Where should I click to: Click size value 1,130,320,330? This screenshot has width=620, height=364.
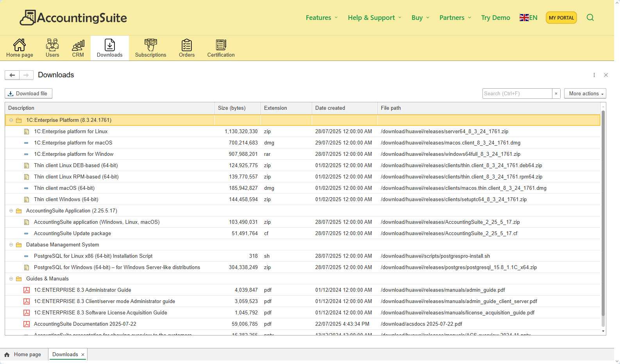(241, 132)
